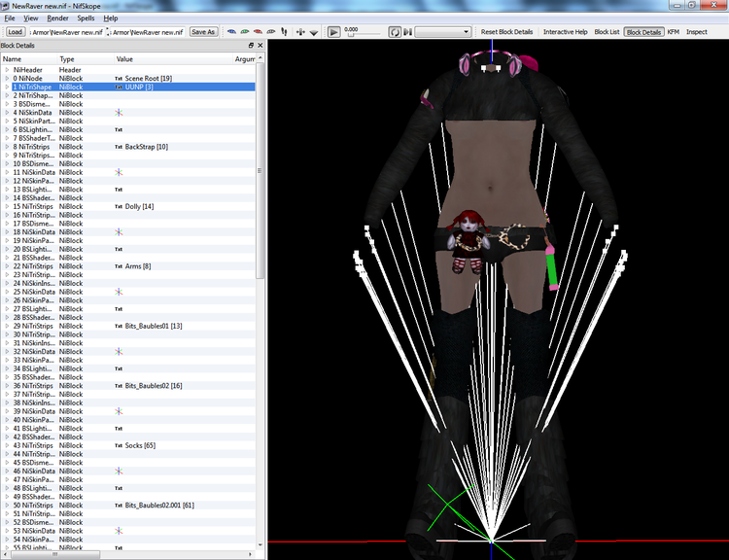Open the View menu
Screen dimensions: 729x560
[x=31, y=18]
